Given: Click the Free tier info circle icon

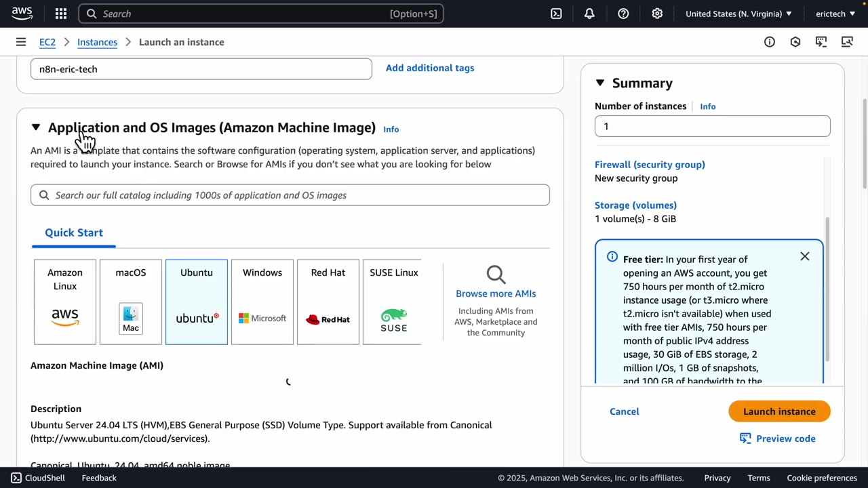Looking at the screenshot, I should [612, 257].
